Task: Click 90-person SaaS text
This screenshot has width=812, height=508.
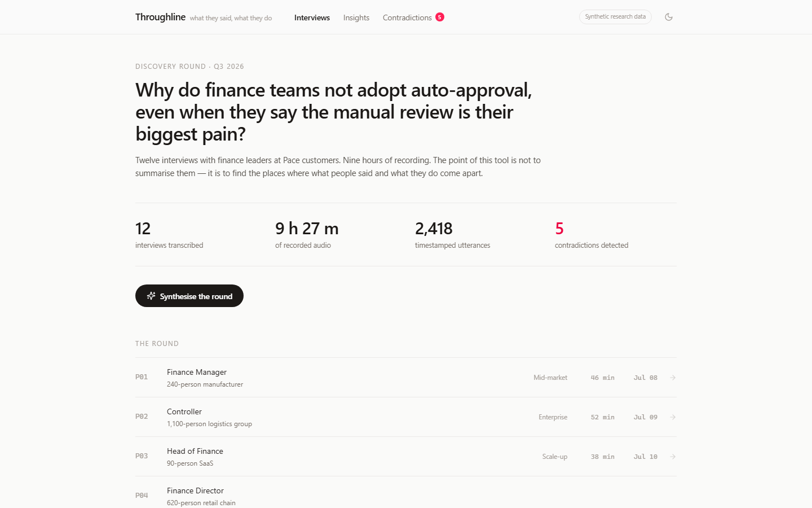Action: pyautogui.click(x=190, y=463)
